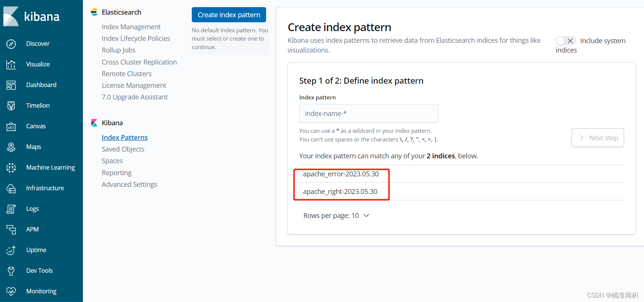Viewport: 644px width, 302px height.
Task: Select Monitoring label in sidebar
Action: tap(41, 291)
